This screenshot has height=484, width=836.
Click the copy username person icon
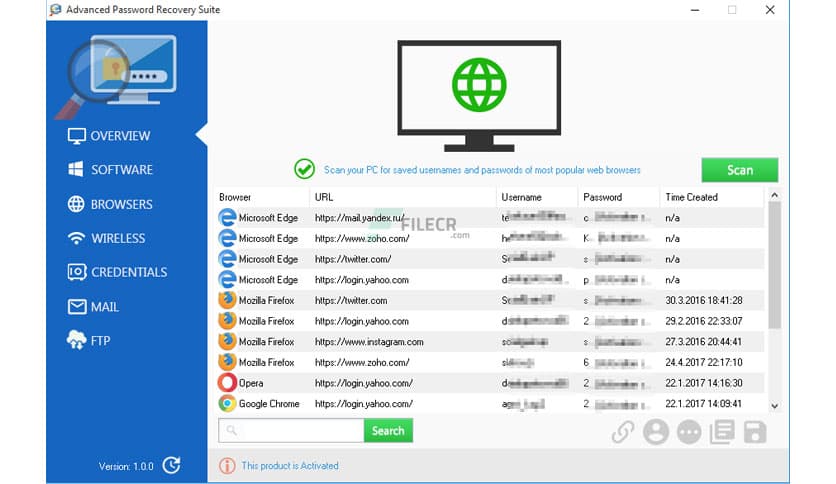click(x=656, y=432)
